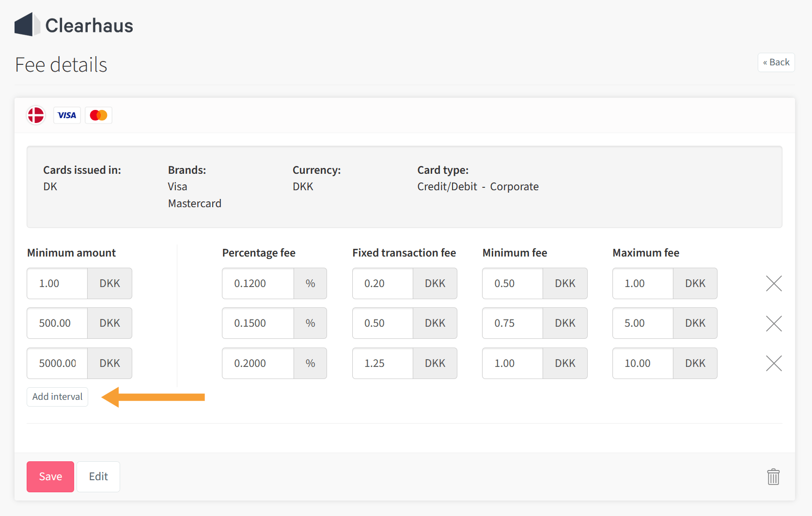Image resolution: width=812 pixels, height=516 pixels.
Task: Click the Danish flag icon
Action: click(36, 115)
